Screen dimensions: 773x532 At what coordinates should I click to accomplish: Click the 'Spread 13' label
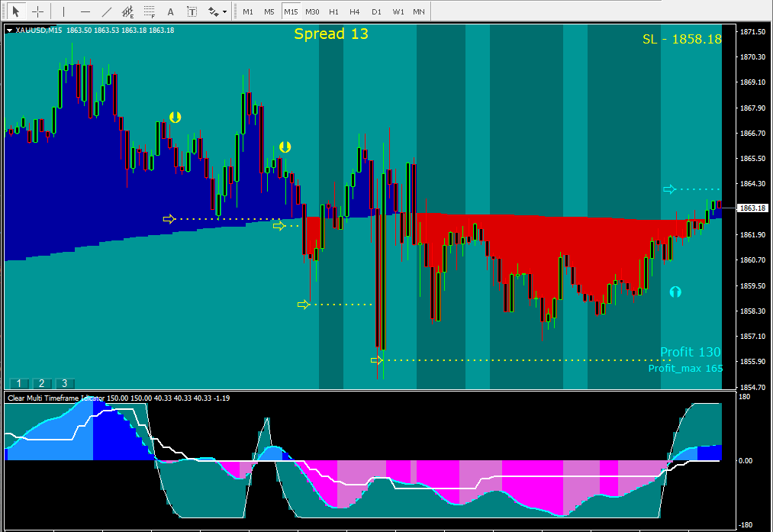click(330, 34)
